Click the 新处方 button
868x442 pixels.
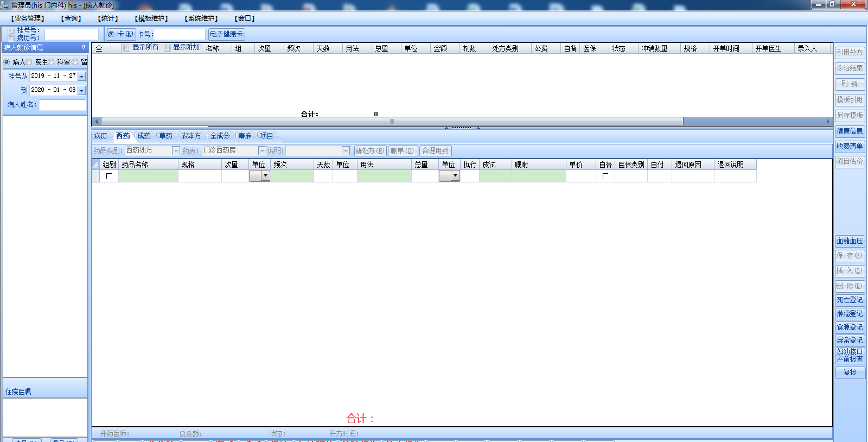tap(370, 151)
